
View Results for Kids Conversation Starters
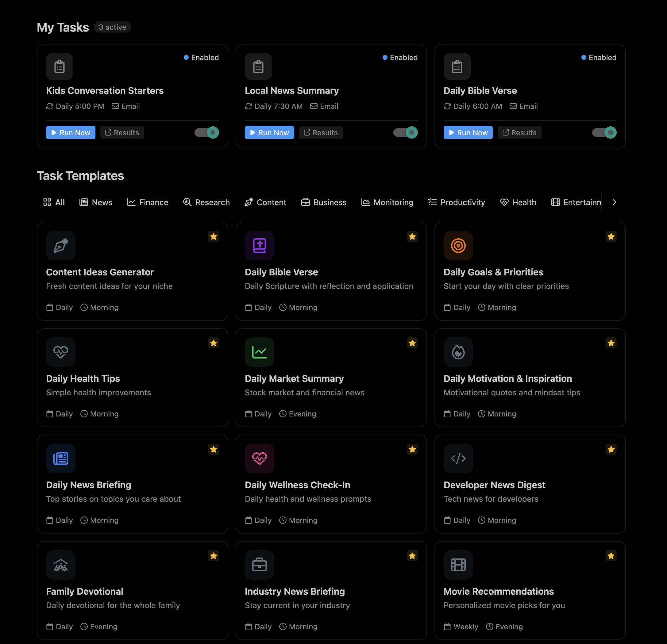click(122, 132)
